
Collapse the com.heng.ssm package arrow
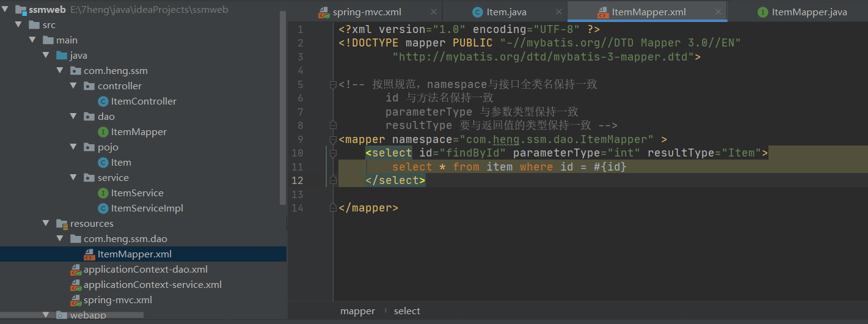coord(60,71)
